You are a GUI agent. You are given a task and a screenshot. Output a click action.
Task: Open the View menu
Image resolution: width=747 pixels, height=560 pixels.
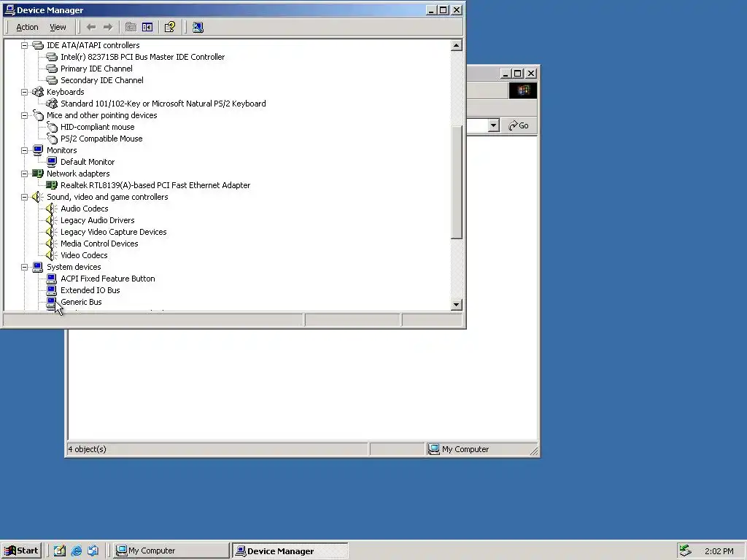pos(58,27)
